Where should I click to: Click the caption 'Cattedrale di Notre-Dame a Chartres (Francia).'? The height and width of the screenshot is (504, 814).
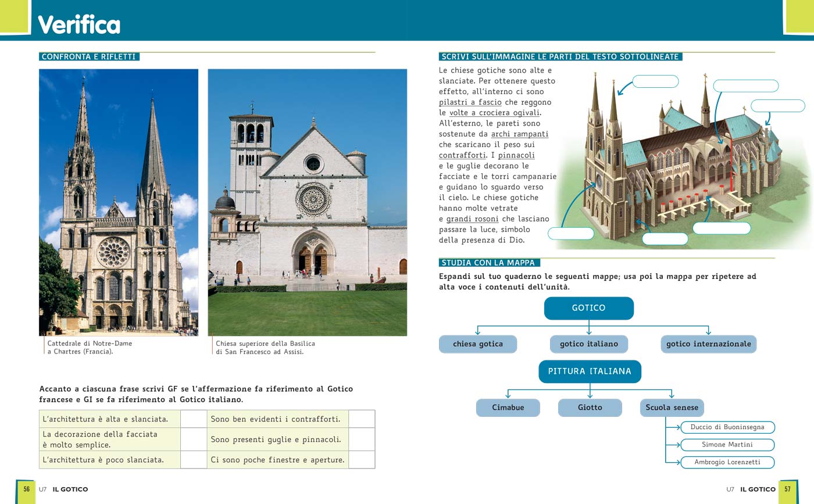(x=90, y=348)
